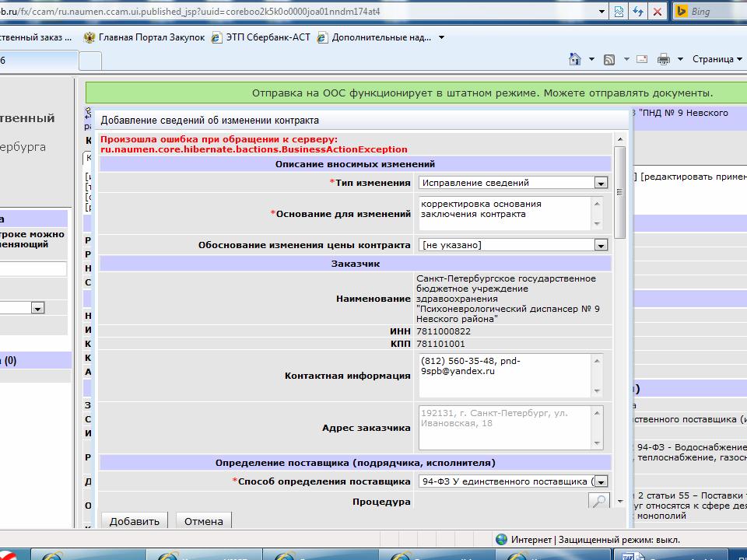Expand the Тип изменения dropdown
Image resolution: width=747 pixels, height=560 pixels.
(600, 183)
